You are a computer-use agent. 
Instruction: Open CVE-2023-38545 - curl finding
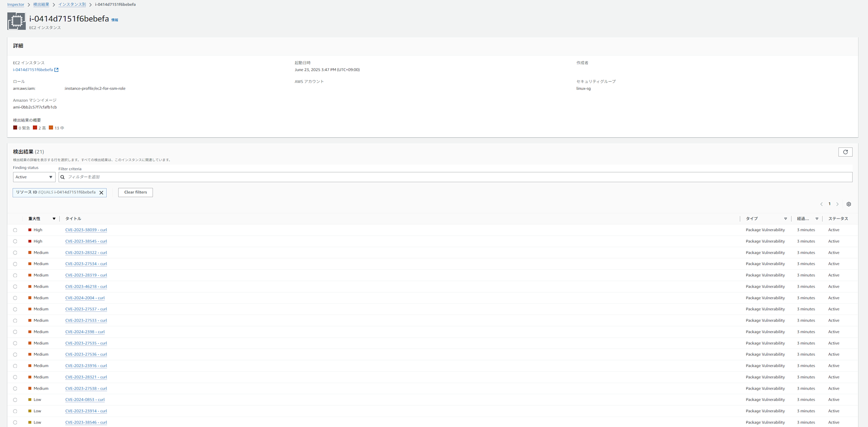86,242
